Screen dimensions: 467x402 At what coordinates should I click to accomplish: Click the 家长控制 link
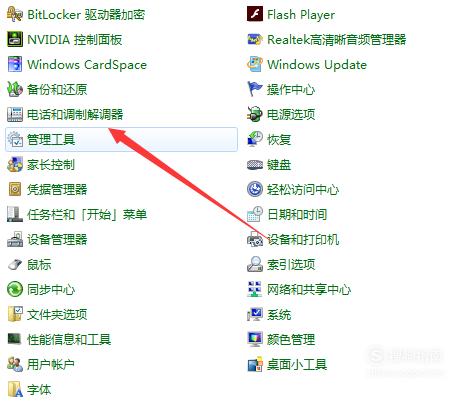point(51,164)
